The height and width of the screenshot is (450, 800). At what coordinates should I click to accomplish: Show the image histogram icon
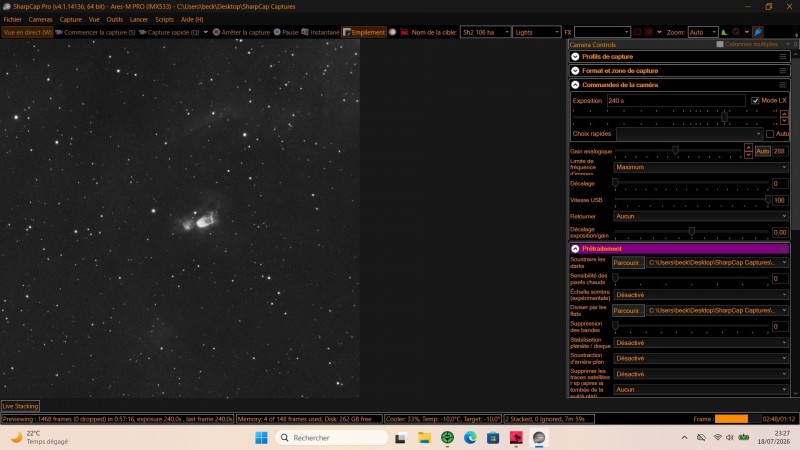724,32
